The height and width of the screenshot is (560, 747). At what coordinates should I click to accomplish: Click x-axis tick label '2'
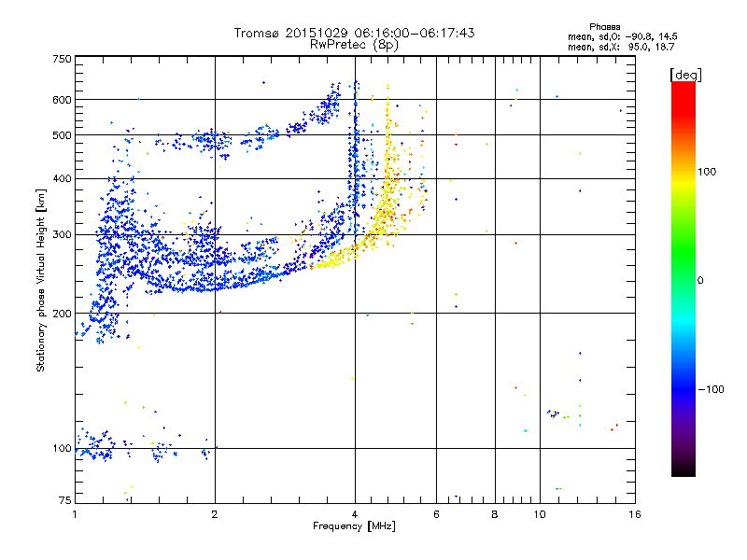click(215, 514)
